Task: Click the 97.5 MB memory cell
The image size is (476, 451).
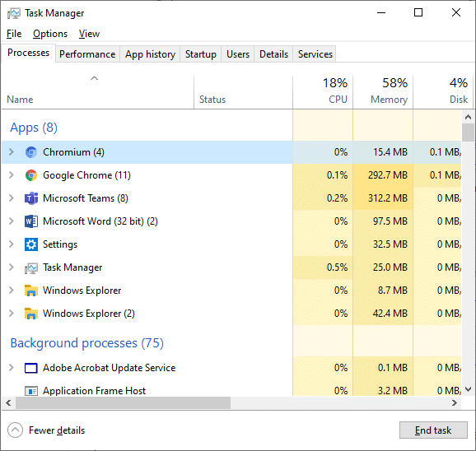Action: tap(383, 221)
